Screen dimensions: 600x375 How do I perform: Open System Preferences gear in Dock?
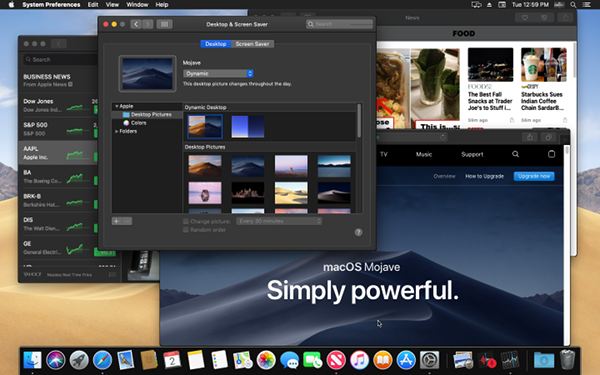[429, 360]
